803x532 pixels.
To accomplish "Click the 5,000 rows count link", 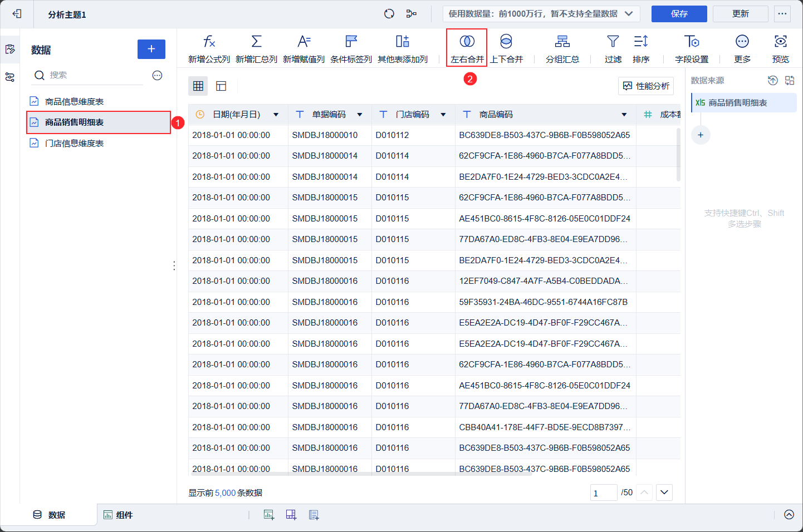I will click(225, 493).
